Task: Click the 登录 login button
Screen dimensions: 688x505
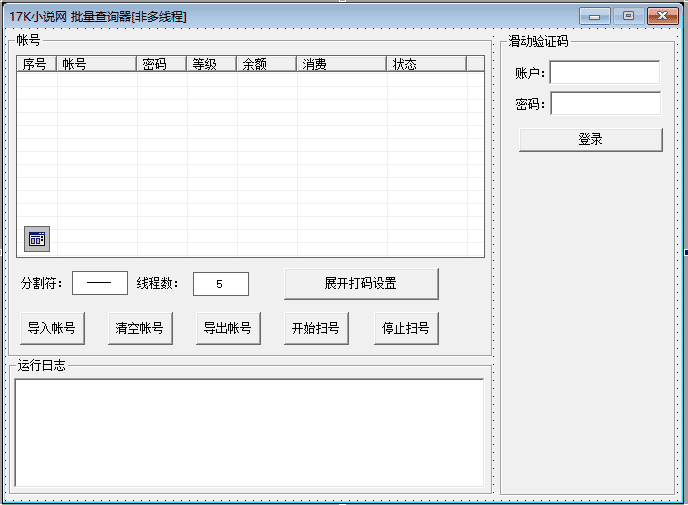Action: [x=591, y=140]
